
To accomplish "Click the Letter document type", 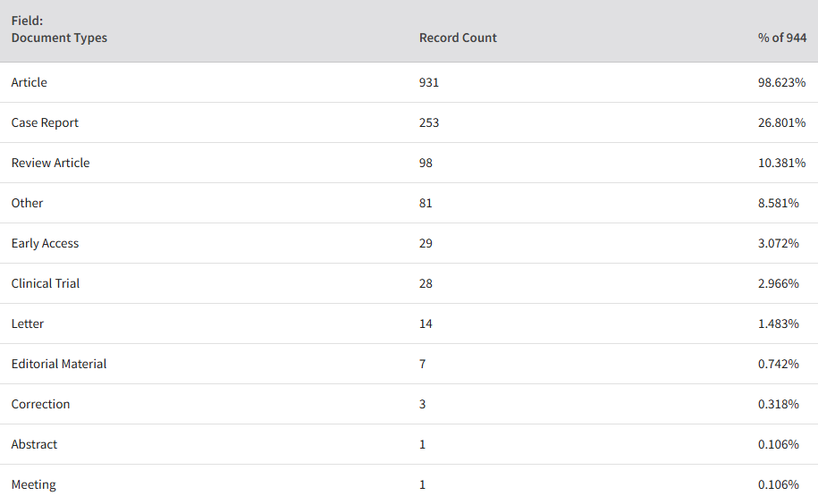I will tap(28, 323).
